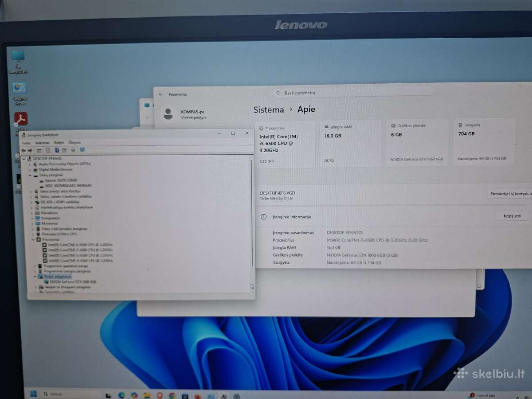The image size is (532, 399).
Task: Open the Veiksmas menu in Device Manager
Action: pos(43,143)
